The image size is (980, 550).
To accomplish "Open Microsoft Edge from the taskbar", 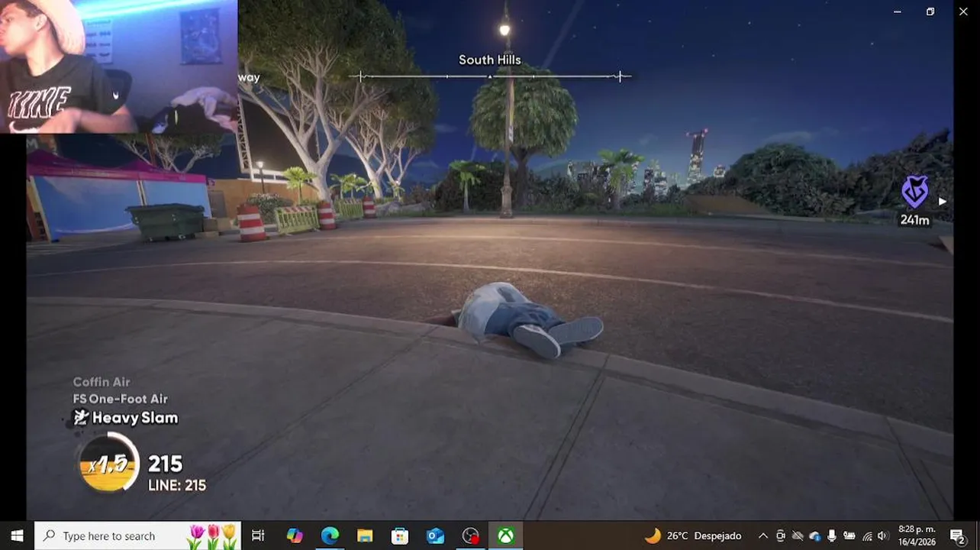I will click(x=330, y=535).
